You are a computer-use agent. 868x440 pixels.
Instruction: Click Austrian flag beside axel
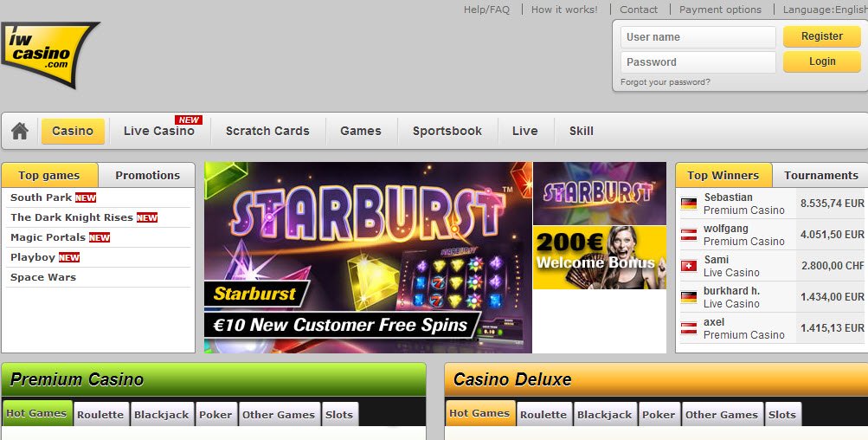pos(689,328)
